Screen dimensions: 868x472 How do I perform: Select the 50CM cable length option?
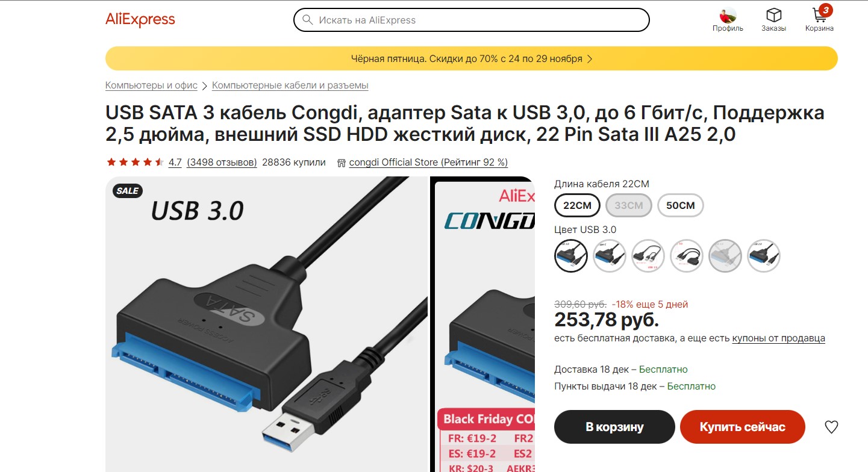(681, 205)
